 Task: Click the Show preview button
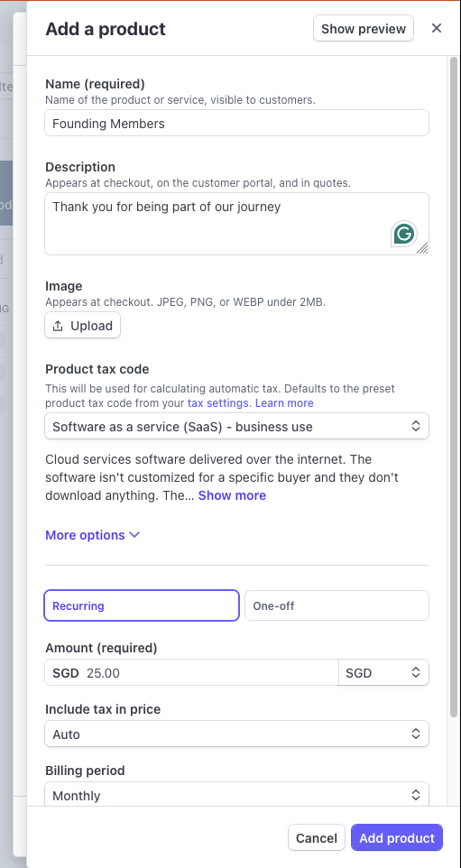364,28
